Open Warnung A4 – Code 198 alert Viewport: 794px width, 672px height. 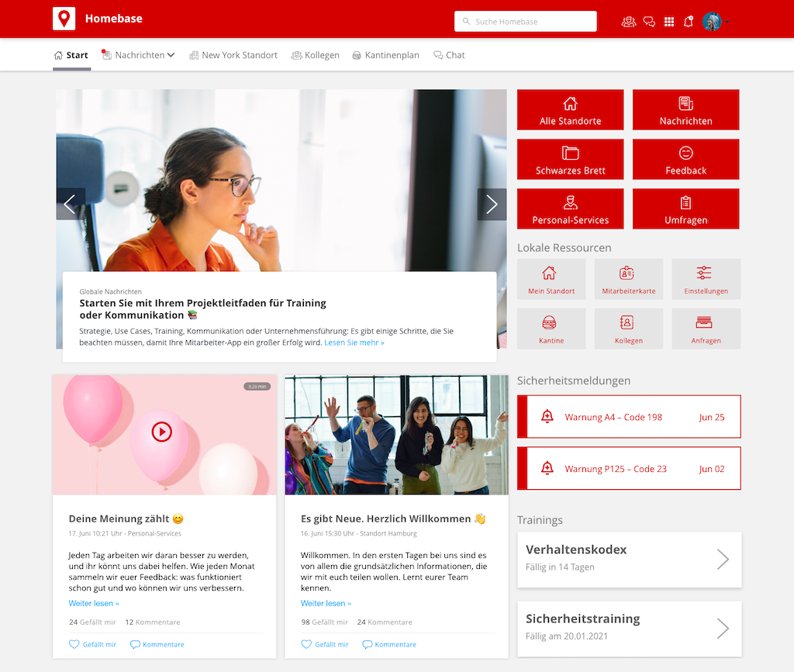629,416
